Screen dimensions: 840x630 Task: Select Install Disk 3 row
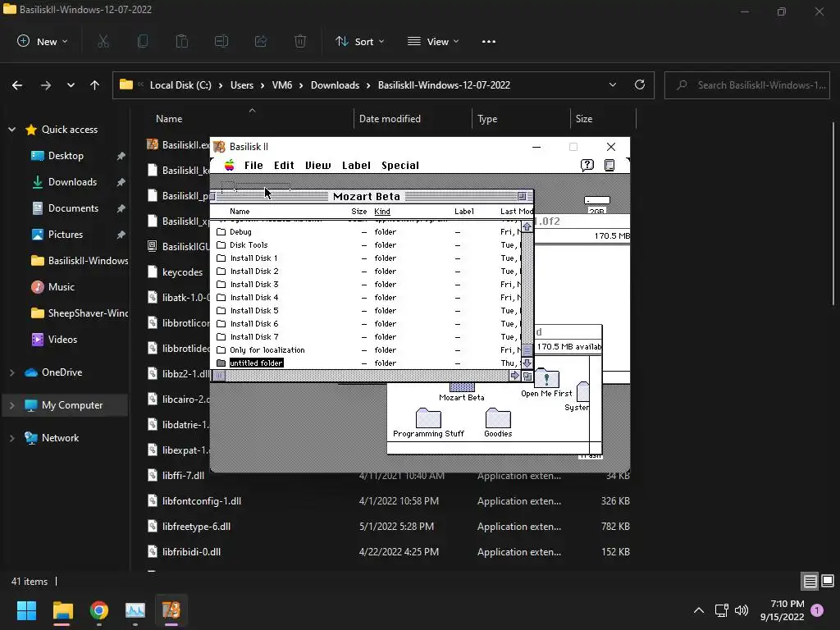367,285
